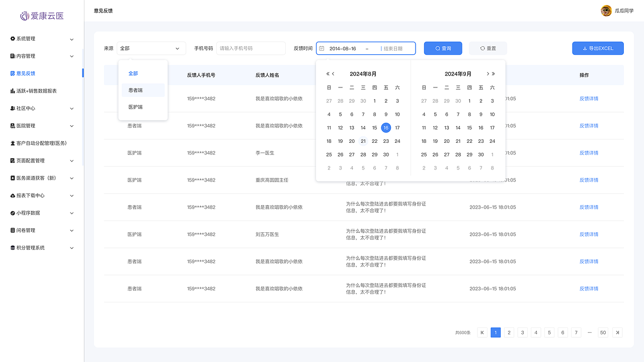Expand the 内容管理 chevron
644x362 pixels.
[71, 56]
